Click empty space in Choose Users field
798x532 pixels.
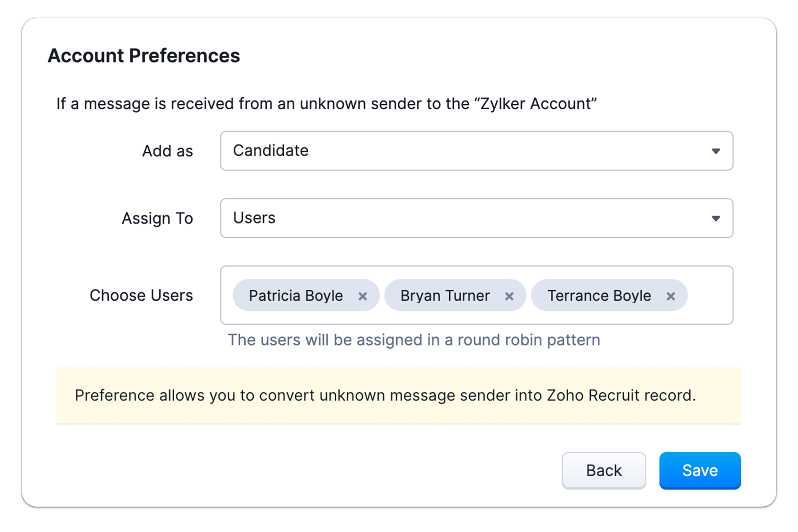709,295
